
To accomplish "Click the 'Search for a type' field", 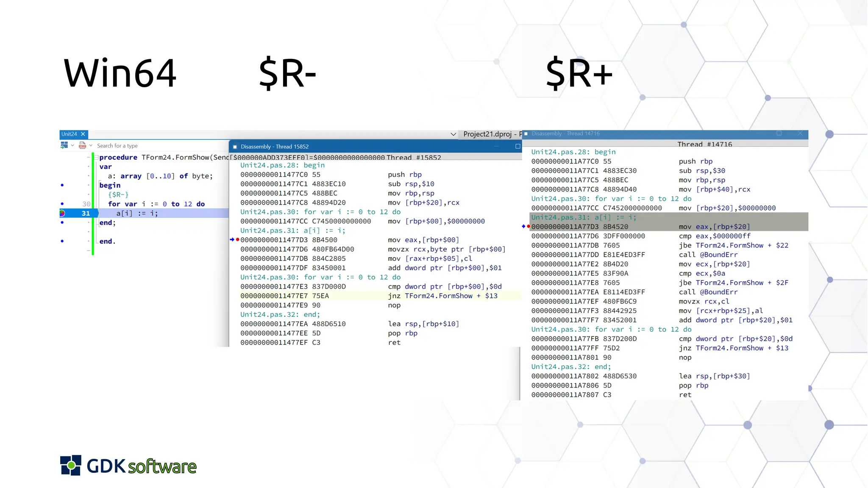I will coord(117,146).
